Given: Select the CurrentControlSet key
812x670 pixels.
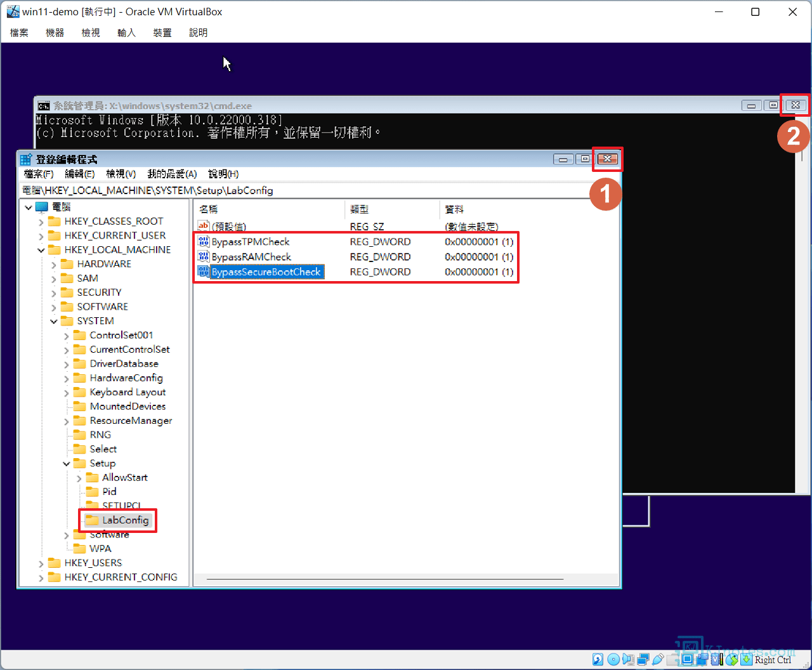Looking at the screenshot, I should (x=129, y=350).
